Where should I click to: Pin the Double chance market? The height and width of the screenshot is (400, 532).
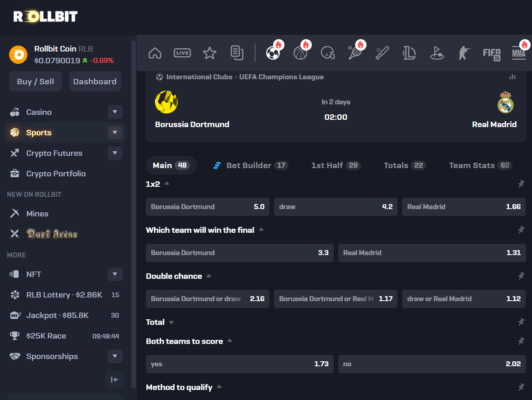521,276
